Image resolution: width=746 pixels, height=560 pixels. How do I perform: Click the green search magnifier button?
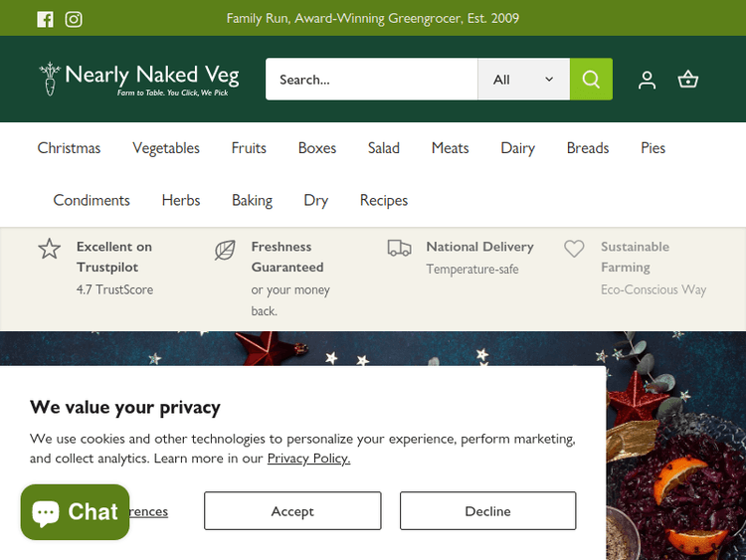pos(591,80)
